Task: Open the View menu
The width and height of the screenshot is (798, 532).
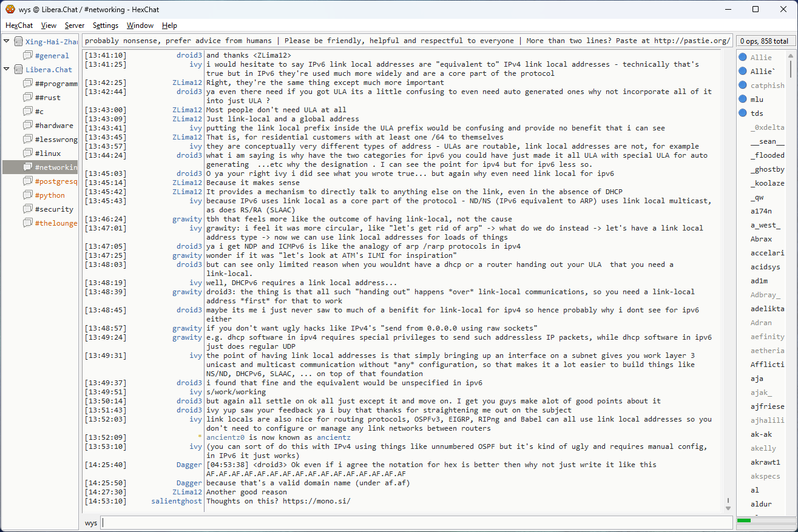Action: [x=49, y=25]
